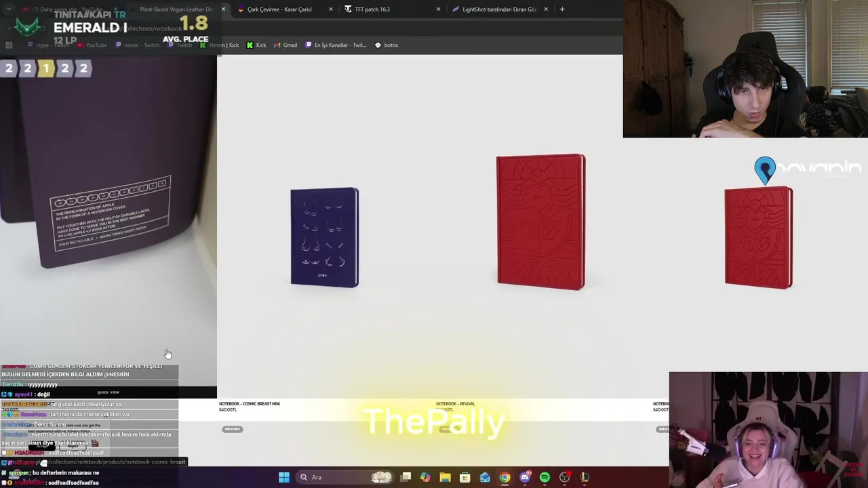The image size is (868, 488).
Task: Open the browser apps grid icon
Action: click(9, 45)
